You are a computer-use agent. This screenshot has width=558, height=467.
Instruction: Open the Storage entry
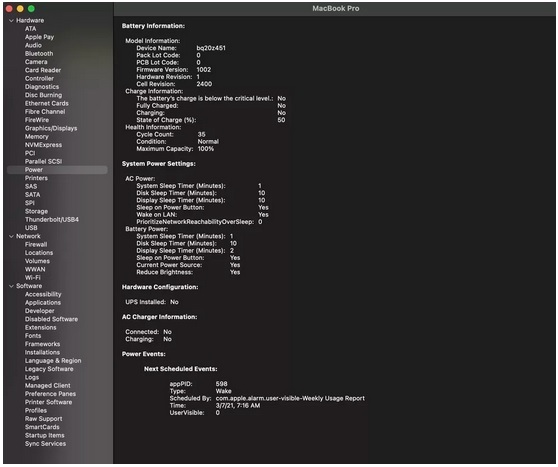click(x=36, y=211)
